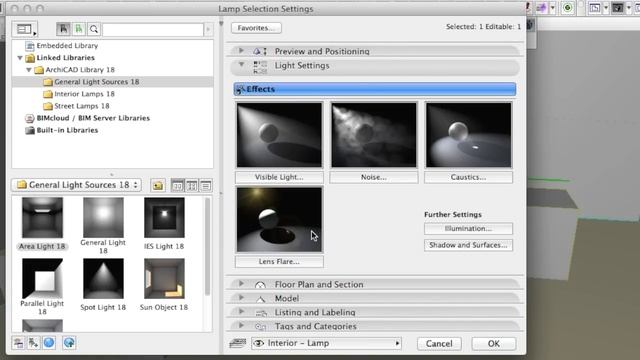The height and width of the screenshot is (360, 640).
Task: Switch to large thumbnail view icon
Action: tap(177, 186)
